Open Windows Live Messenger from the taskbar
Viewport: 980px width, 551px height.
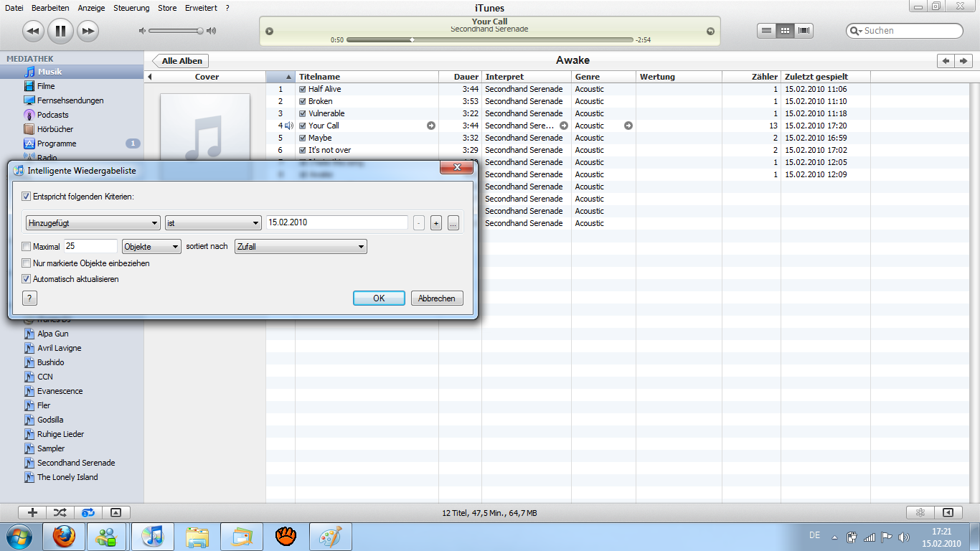click(107, 536)
